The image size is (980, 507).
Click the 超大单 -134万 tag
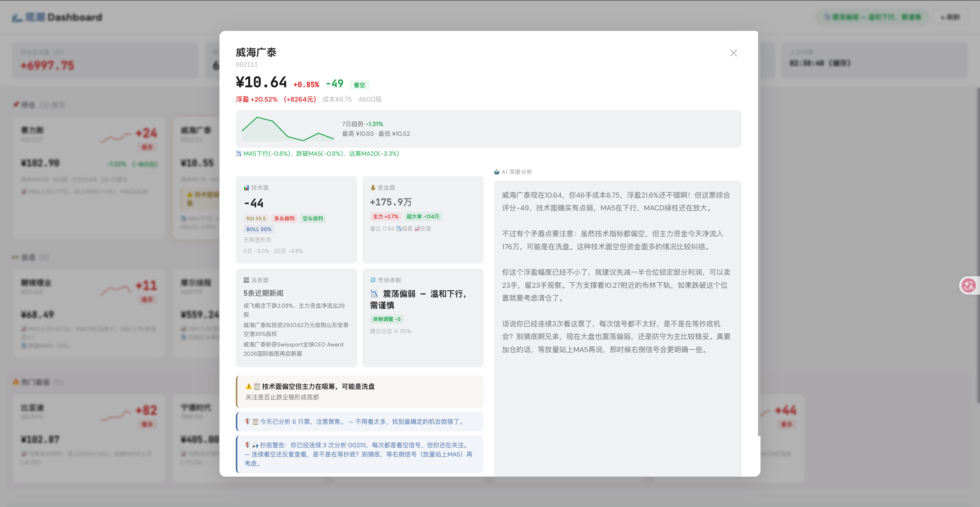coord(423,216)
